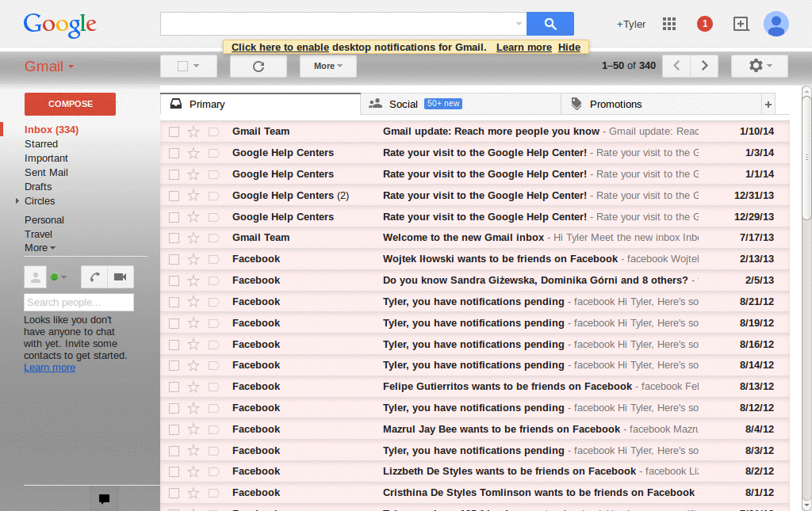Expand the Circles label
Image resolution: width=812 pixels, height=511 pixels.
[x=17, y=200]
